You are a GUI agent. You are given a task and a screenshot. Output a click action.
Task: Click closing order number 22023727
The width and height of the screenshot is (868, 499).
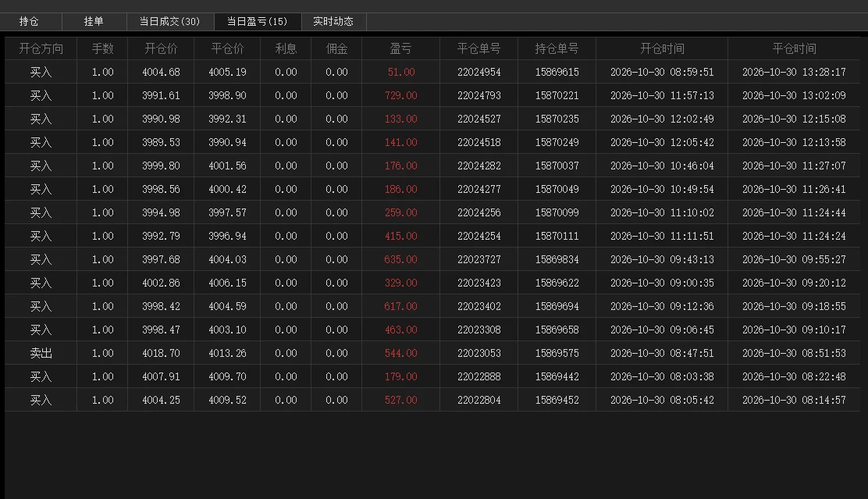pyautogui.click(x=478, y=259)
